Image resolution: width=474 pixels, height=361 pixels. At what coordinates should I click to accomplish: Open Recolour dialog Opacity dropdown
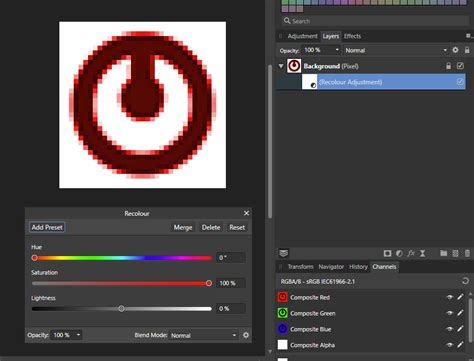pyautogui.click(x=78, y=335)
